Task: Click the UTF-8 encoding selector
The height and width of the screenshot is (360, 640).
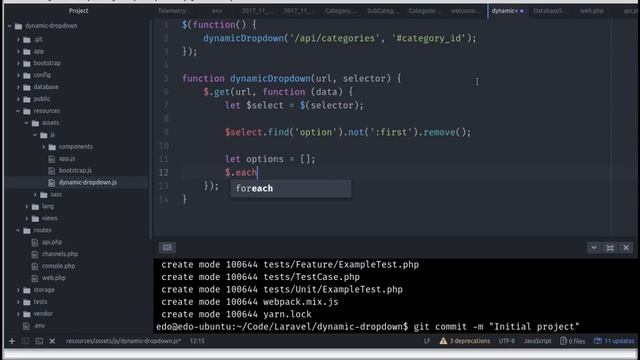Action: click(507, 341)
